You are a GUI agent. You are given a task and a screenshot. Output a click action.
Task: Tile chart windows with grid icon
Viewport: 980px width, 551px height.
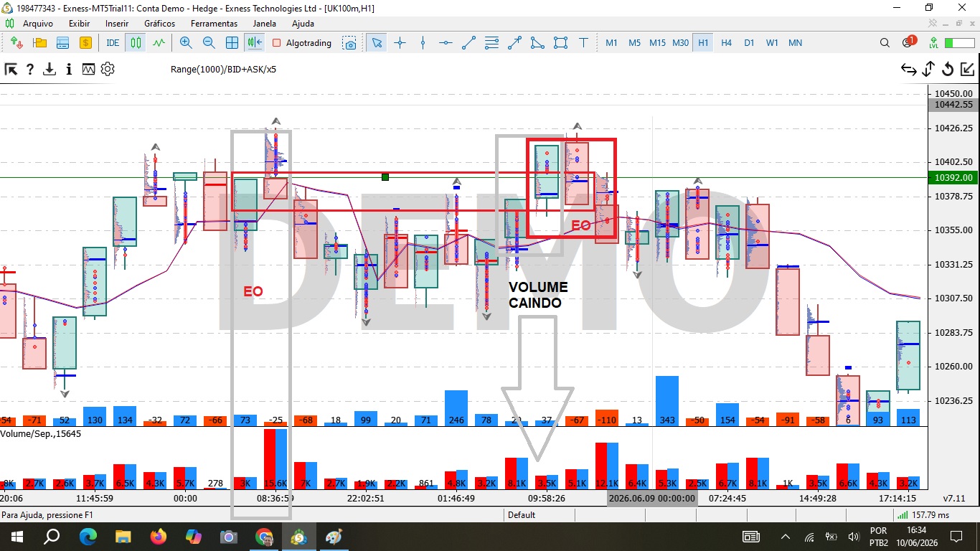(x=232, y=42)
